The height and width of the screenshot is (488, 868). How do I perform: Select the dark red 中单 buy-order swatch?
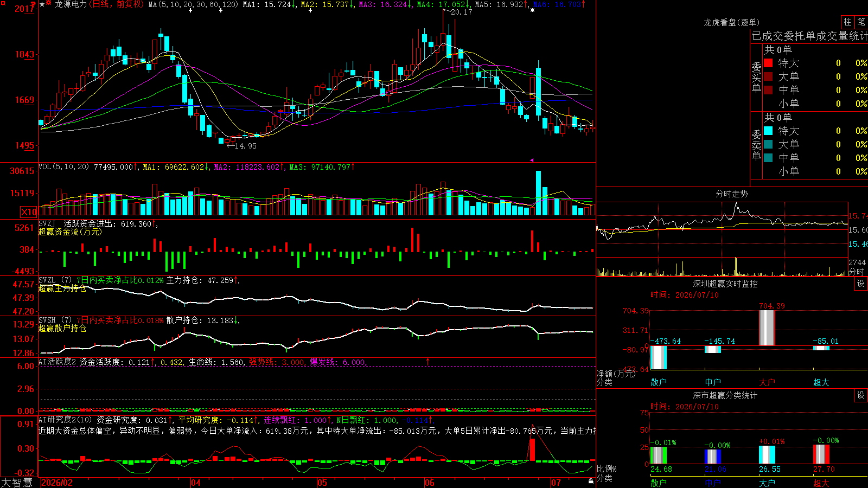768,90
